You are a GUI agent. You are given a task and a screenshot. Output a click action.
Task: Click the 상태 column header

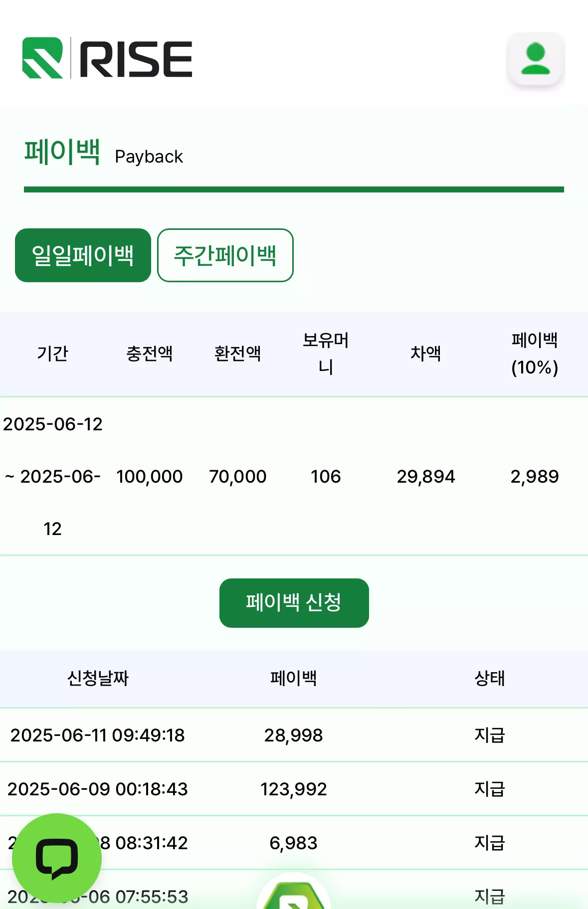tap(490, 678)
